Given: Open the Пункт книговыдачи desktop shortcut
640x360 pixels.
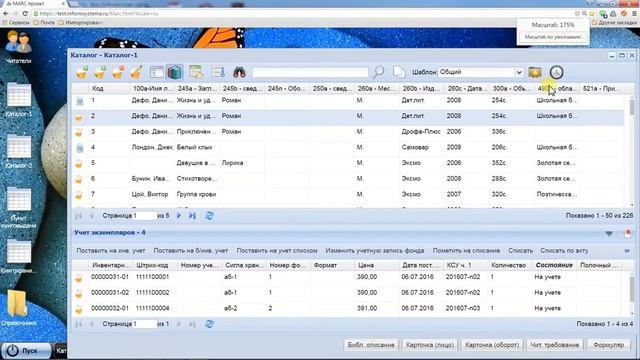Looking at the screenshot, I should click(19, 207).
